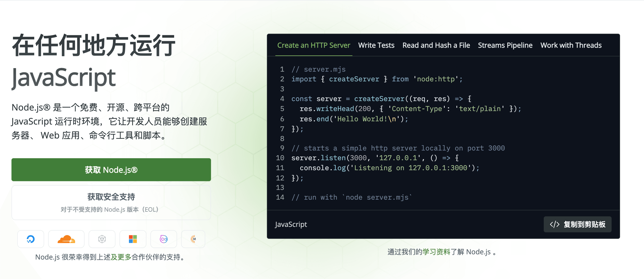Screen dimensions: 644x279
Task: Click the Node.js® description paragraph
Action: [x=109, y=121]
